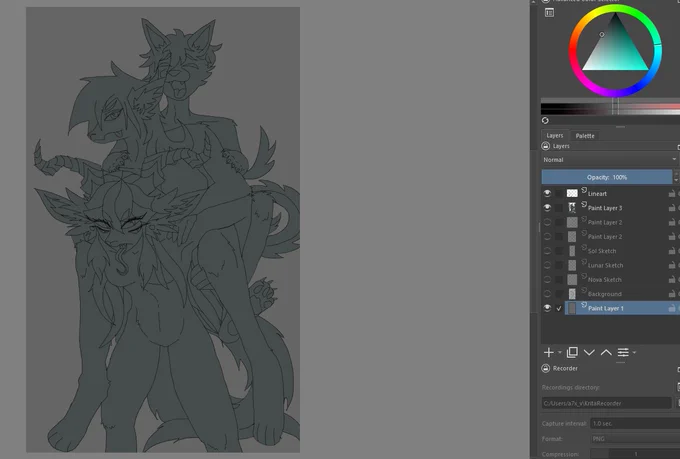Check the Lineart layer selection box

(x=559, y=193)
